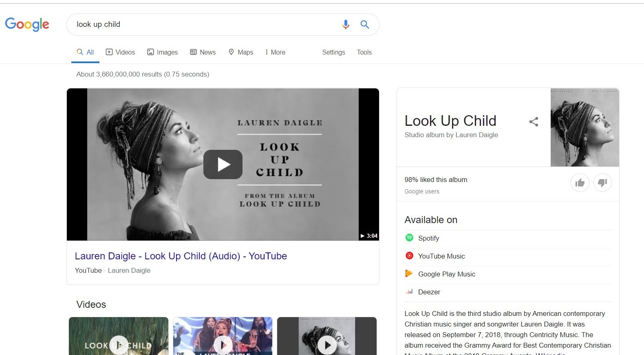Image resolution: width=644 pixels, height=355 pixels.
Task: Click the results count text
Action: pyautogui.click(x=143, y=74)
